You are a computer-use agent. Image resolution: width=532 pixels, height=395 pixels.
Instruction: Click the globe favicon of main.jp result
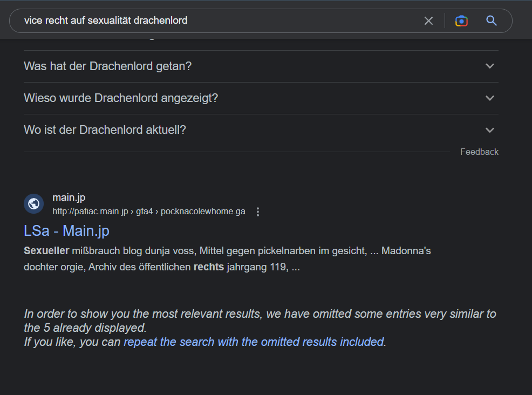tap(33, 203)
